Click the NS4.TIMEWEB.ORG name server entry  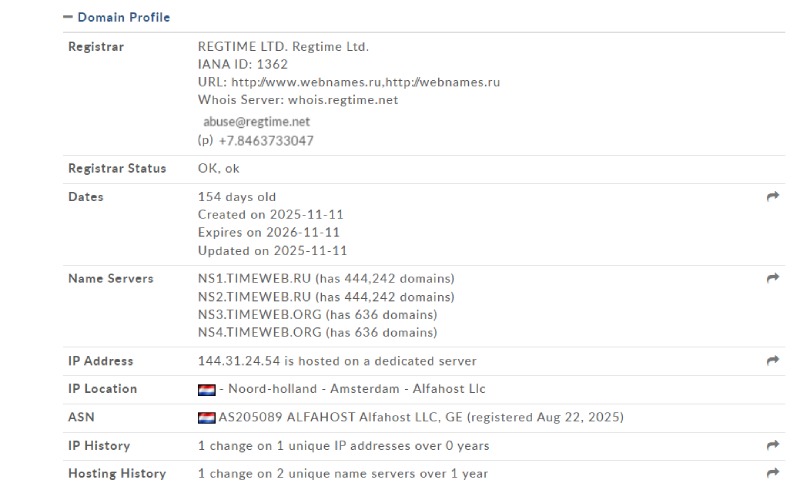pos(259,332)
